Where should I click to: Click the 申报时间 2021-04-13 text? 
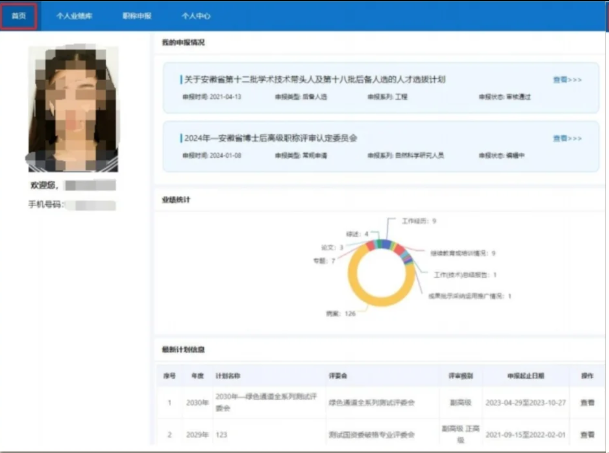point(212,97)
